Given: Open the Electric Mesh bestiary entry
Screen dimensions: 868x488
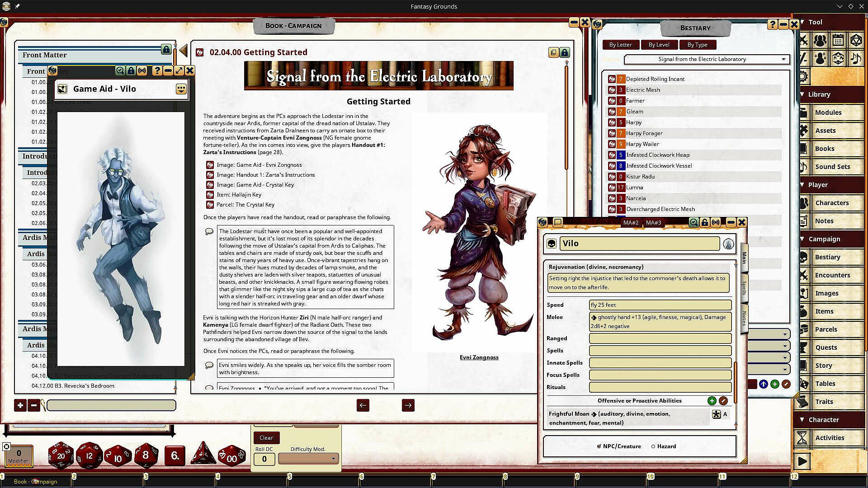Looking at the screenshot, I should tap(642, 90).
